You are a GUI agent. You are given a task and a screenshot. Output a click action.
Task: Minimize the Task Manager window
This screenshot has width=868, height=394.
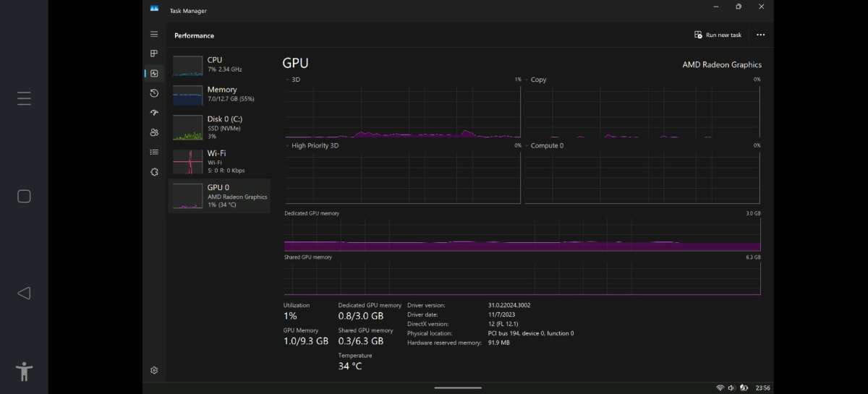click(x=715, y=7)
